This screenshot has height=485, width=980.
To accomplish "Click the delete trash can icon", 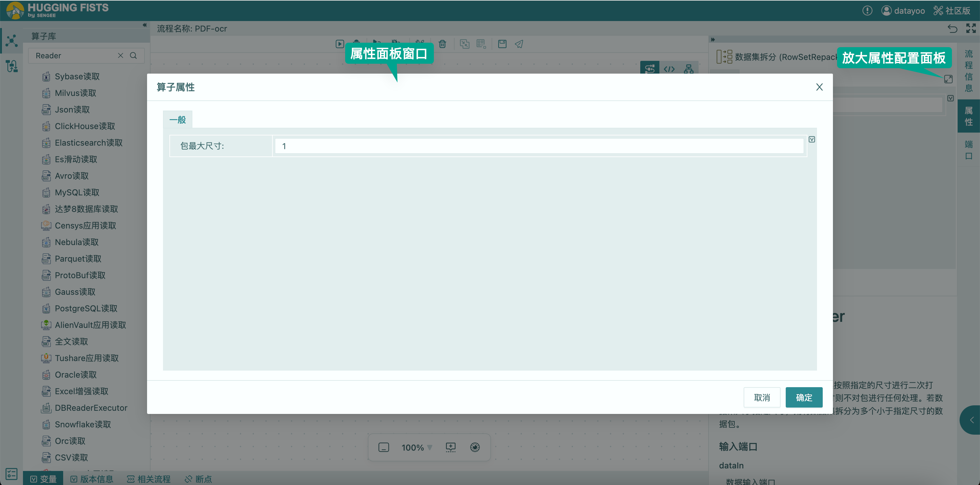I will [442, 44].
